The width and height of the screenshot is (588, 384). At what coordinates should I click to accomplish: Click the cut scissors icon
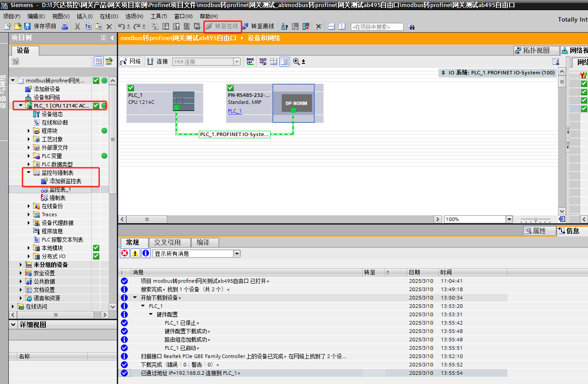click(77, 26)
